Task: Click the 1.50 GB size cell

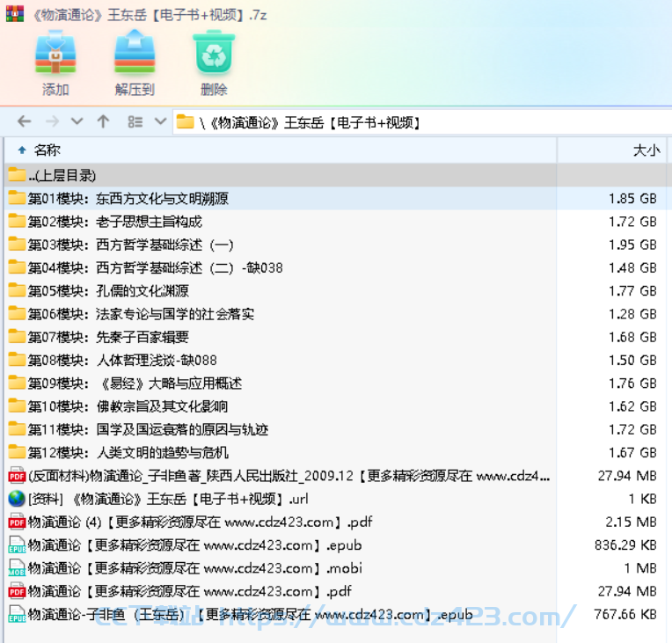Action: (632, 361)
